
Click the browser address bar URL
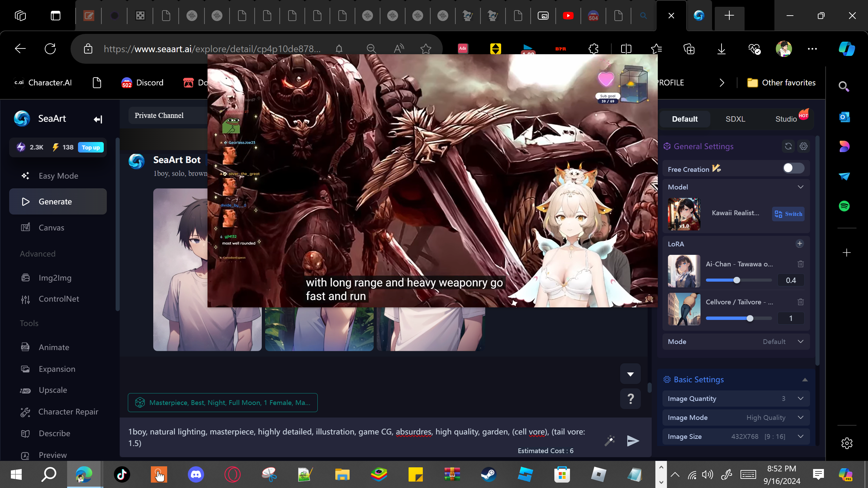point(212,49)
